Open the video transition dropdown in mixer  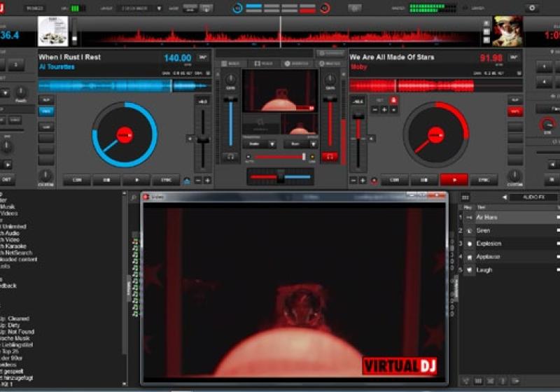click(260, 143)
